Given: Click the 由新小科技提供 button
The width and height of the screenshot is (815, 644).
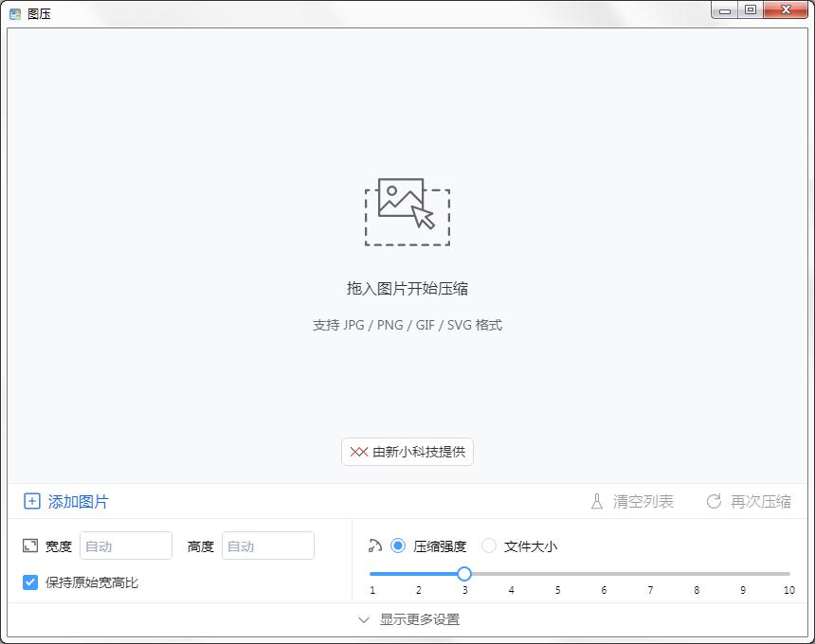Looking at the screenshot, I should pyautogui.click(x=407, y=452).
